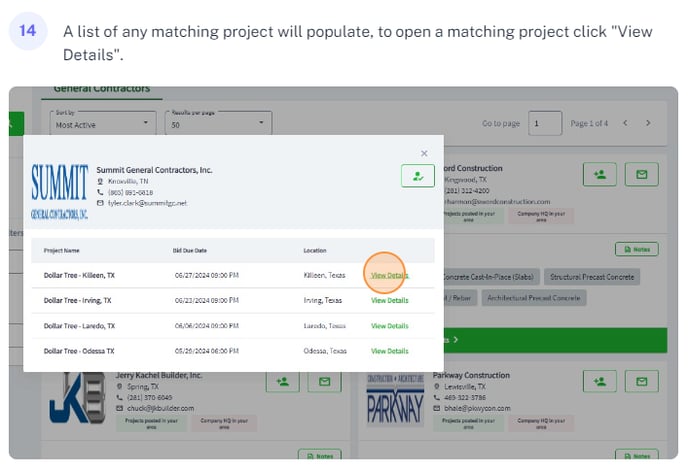
Task: Click the 06/27/2024 09:00 PM bid date
Action: pyautogui.click(x=207, y=276)
